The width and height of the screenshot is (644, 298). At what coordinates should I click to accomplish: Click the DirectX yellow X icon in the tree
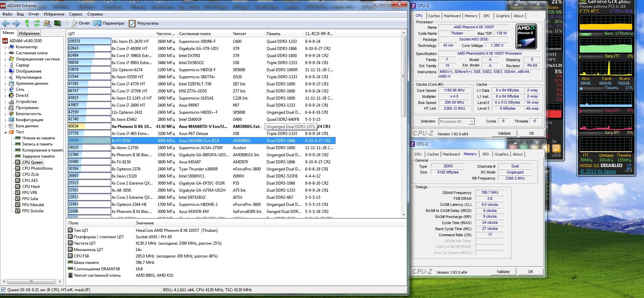tap(11, 96)
